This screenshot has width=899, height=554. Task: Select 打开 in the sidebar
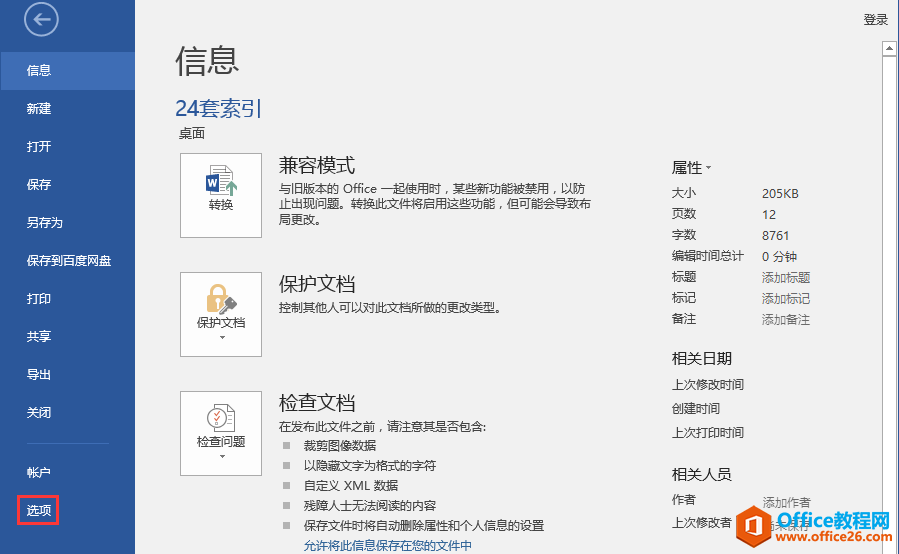(x=39, y=146)
